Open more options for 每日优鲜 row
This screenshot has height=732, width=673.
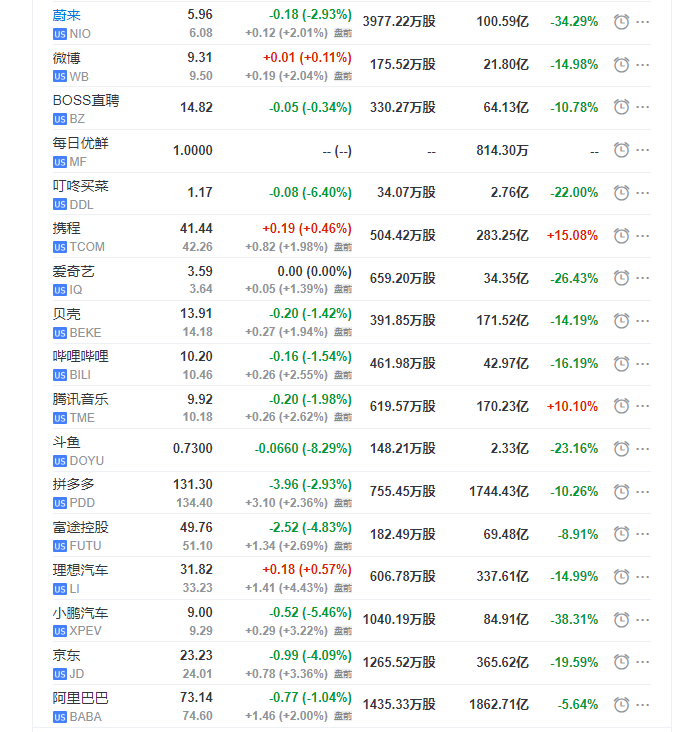(x=643, y=150)
